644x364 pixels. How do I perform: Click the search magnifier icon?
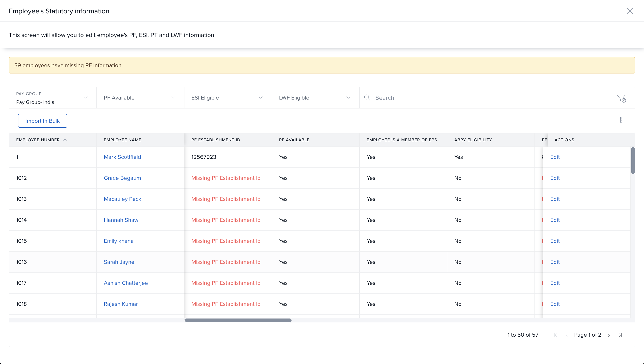pos(367,98)
